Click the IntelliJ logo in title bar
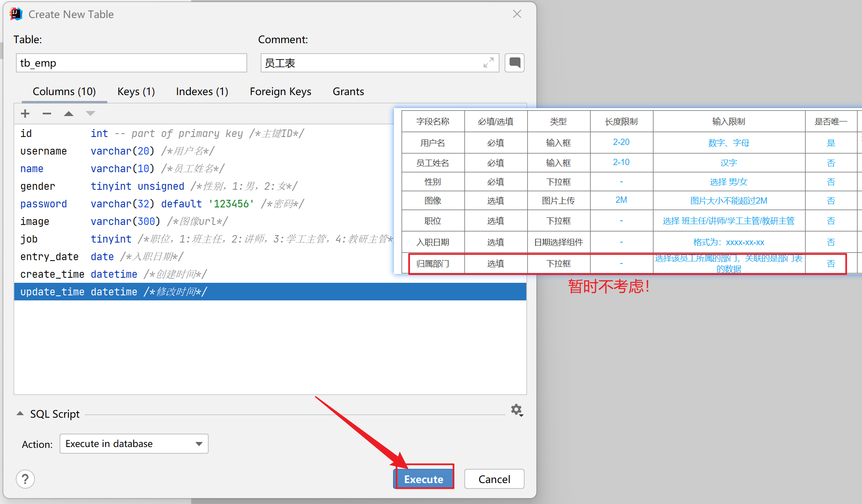Viewport: 862px width, 504px height. pyautogui.click(x=16, y=14)
